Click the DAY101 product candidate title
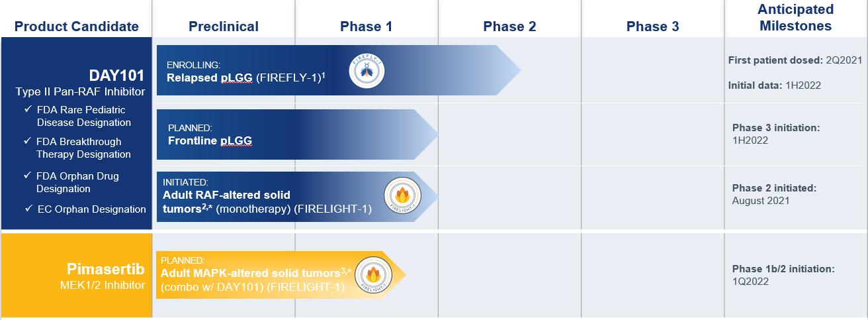This screenshot has height=320, width=868. click(x=117, y=76)
